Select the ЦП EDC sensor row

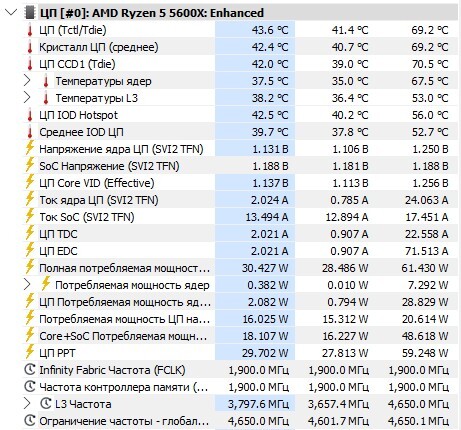pyautogui.click(x=241, y=251)
